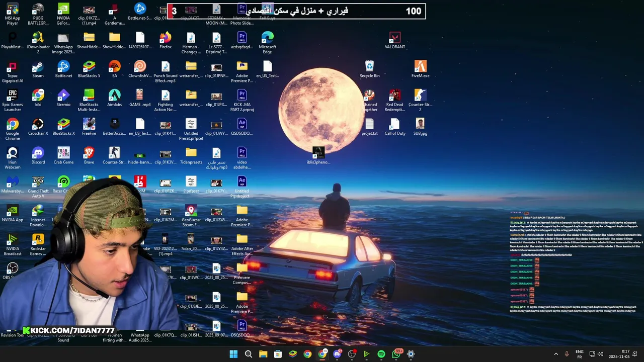644x362 pixels.
Task: Open the Crosshair X shortcut
Action: pyautogui.click(x=38, y=127)
